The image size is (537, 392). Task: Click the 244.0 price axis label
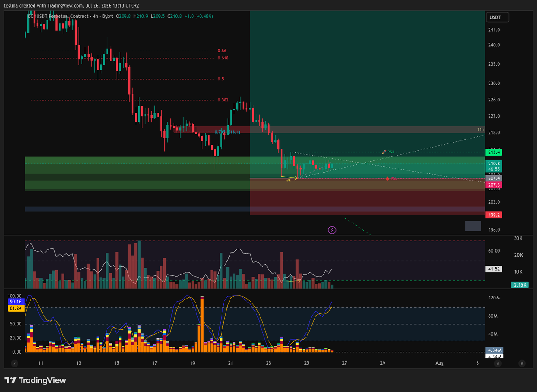pyautogui.click(x=494, y=30)
